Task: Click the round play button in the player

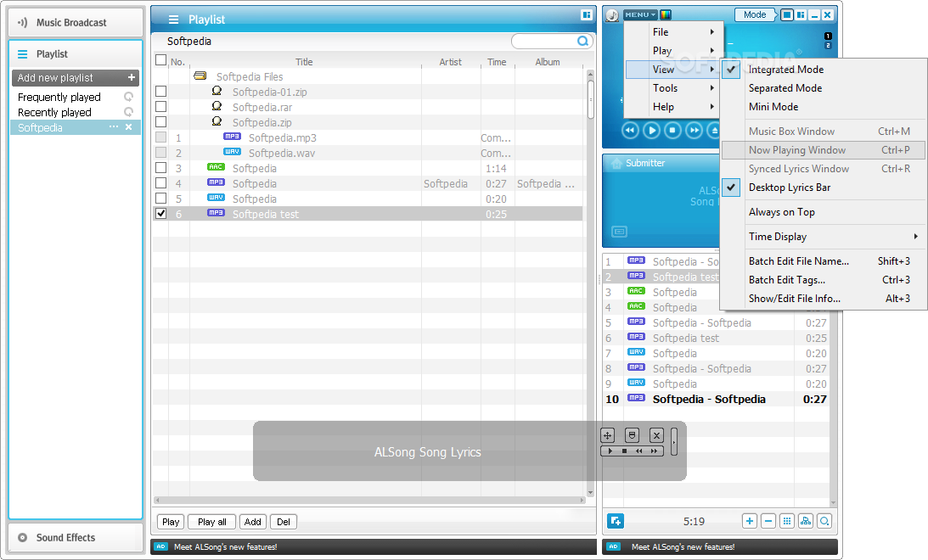Action: 651,130
